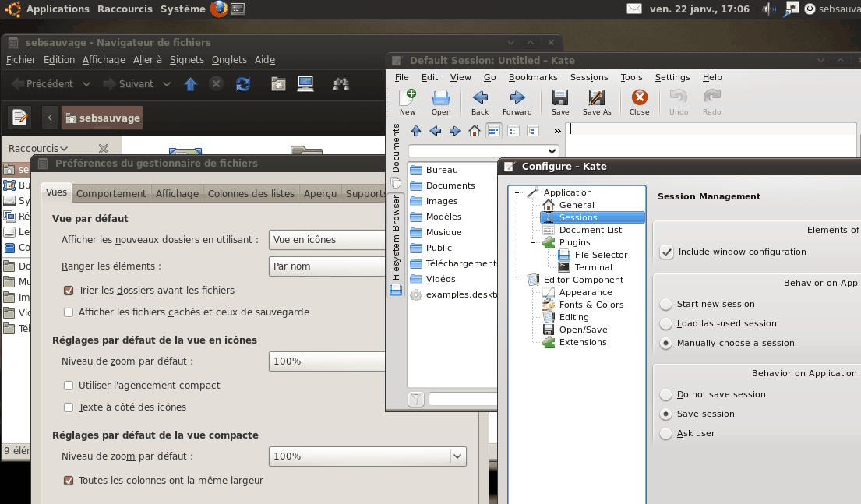Select 'Start new session' radio button

coord(665,304)
